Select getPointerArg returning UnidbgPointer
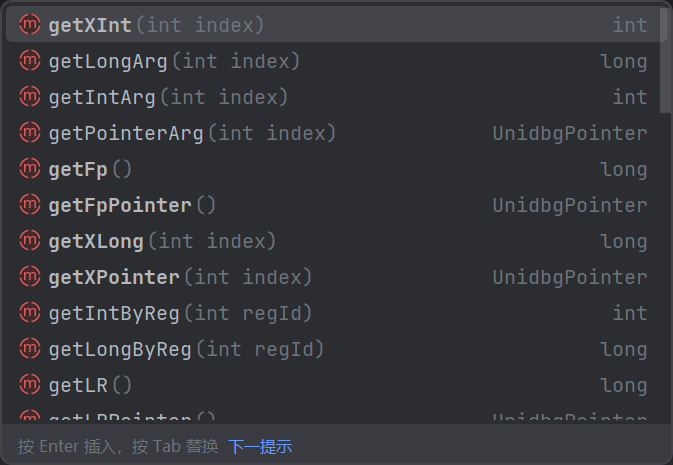673x465 pixels. point(333,133)
